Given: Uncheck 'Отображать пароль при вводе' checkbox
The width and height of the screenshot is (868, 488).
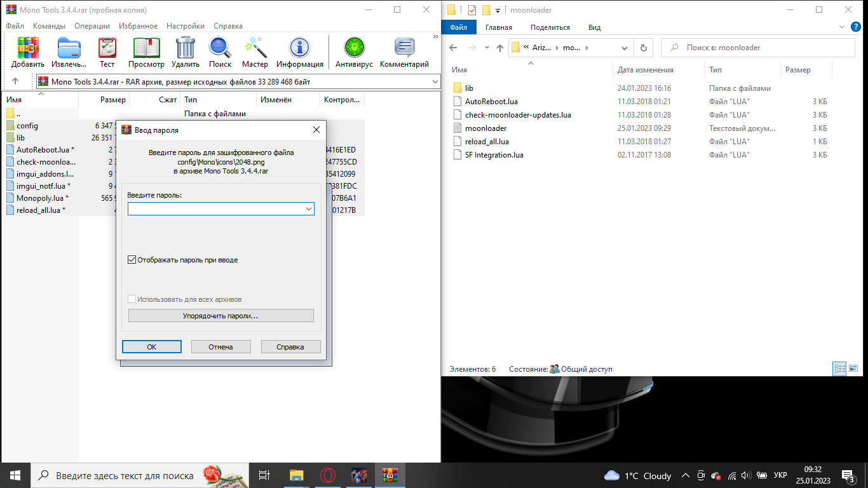Looking at the screenshot, I should point(132,260).
